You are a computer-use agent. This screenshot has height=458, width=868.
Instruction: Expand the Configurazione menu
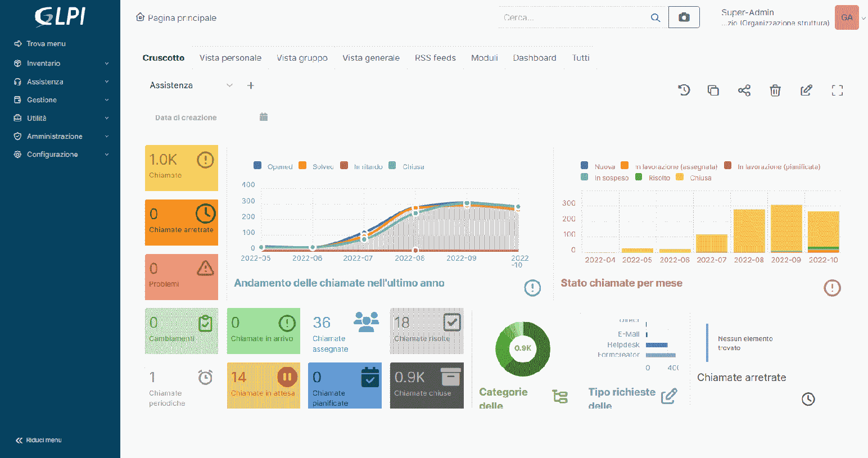(60, 155)
